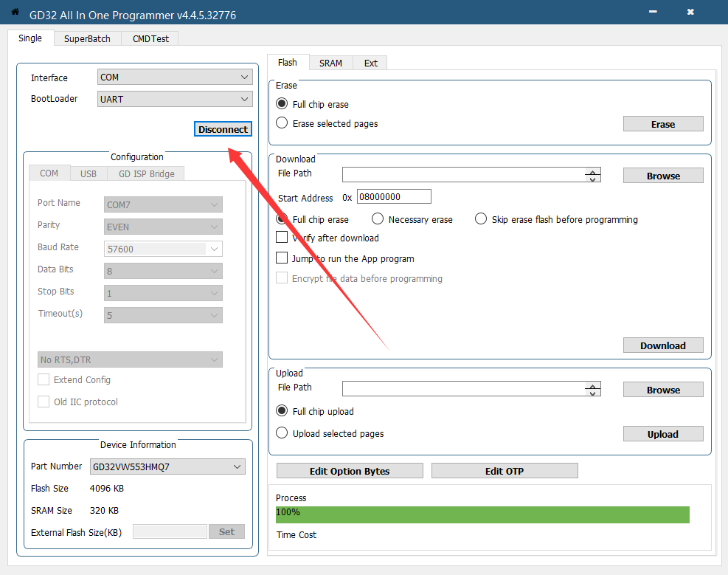
Task: Open the Part Number dropdown GD32VW553HMQ7
Action: pyautogui.click(x=167, y=466)
